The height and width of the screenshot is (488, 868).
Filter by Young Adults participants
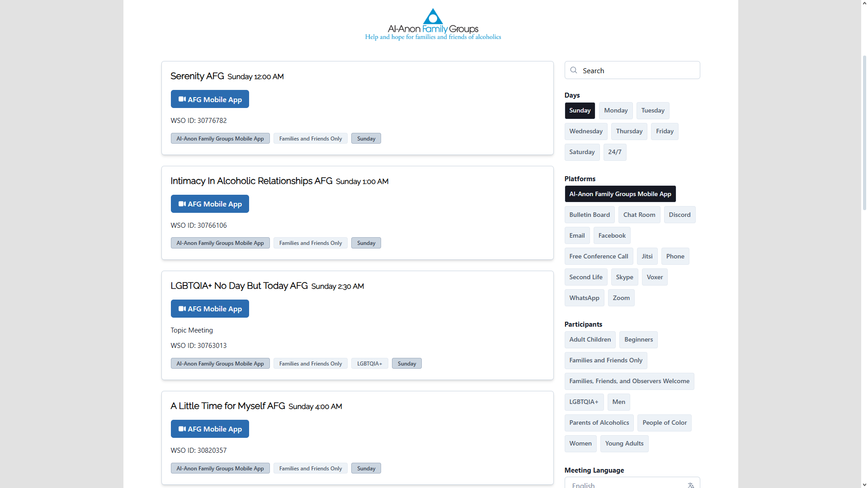tap(624, 443)
